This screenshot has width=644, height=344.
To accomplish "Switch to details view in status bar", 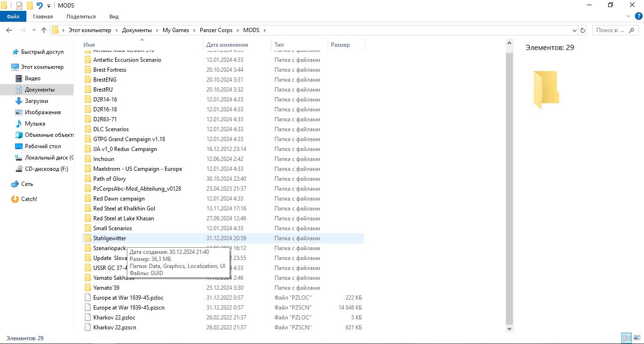I will pos(627,338).
